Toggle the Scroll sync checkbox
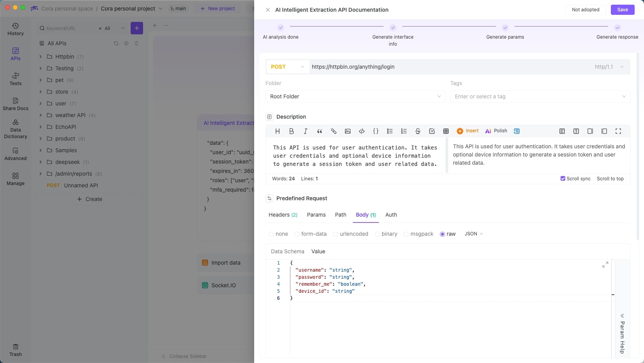 (563, 178)
